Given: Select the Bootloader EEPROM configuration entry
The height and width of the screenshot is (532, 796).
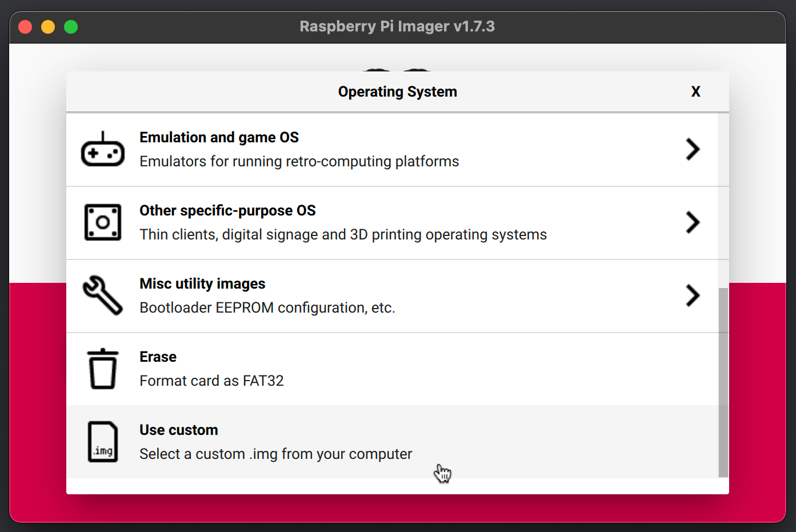Looking at the screenshot, I should (267, 307).
